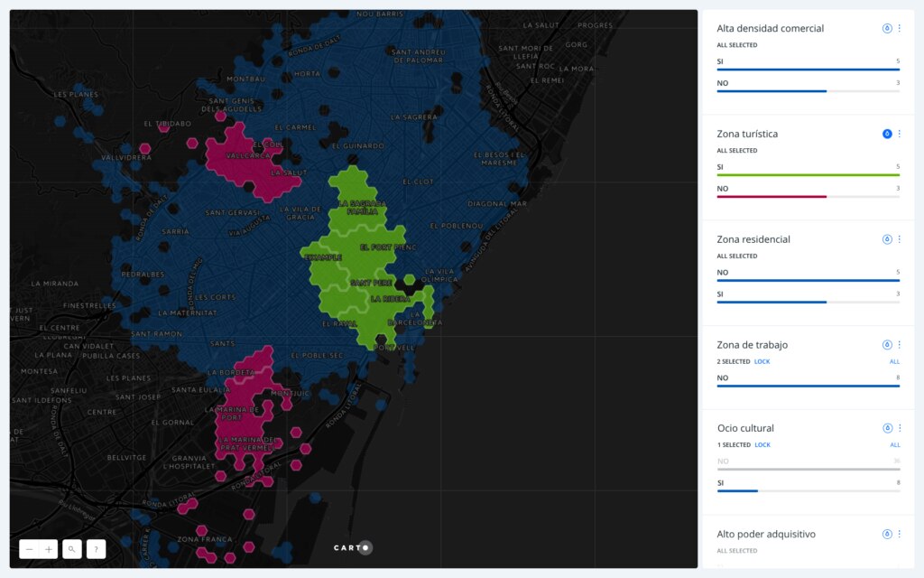Click the Alto poder adquisitivo title

[x=766, y=535]
